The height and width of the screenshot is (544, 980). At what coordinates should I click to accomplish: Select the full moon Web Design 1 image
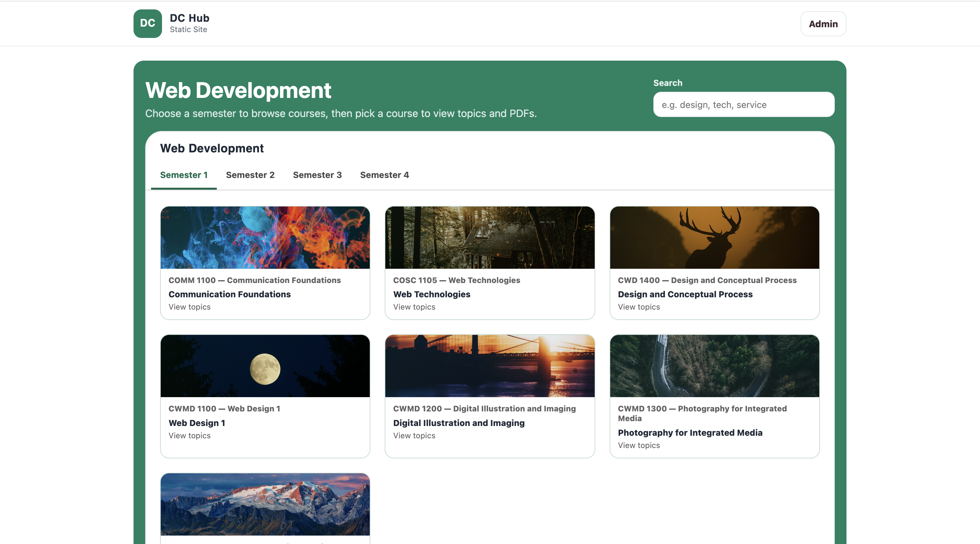(265, 366)
